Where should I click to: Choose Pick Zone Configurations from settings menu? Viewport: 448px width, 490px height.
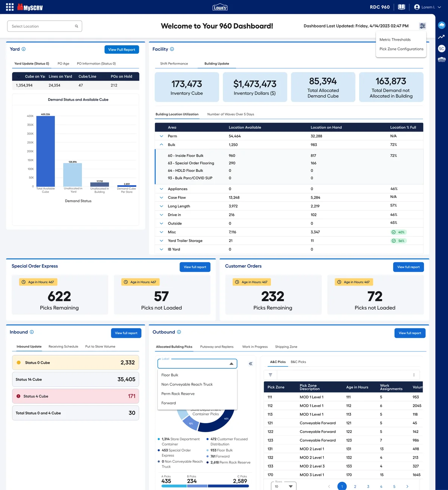coord(401,49)
